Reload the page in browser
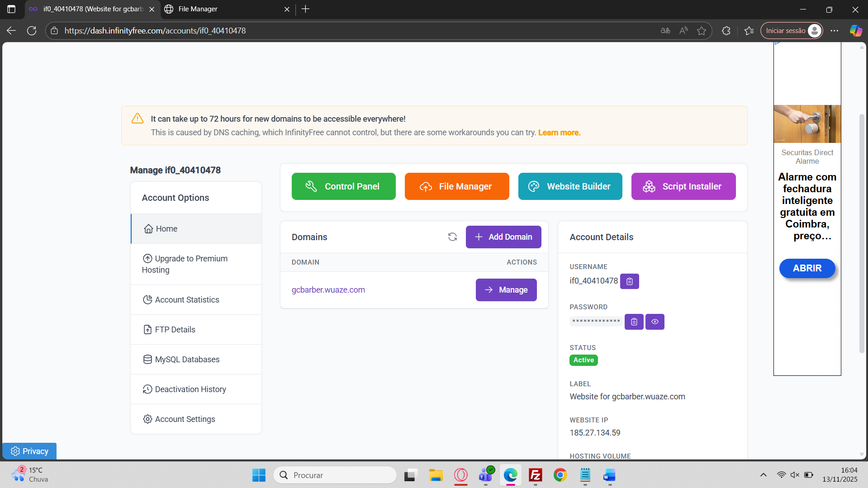Viewport: 868px width, 488px height. [x=32, y=31]
